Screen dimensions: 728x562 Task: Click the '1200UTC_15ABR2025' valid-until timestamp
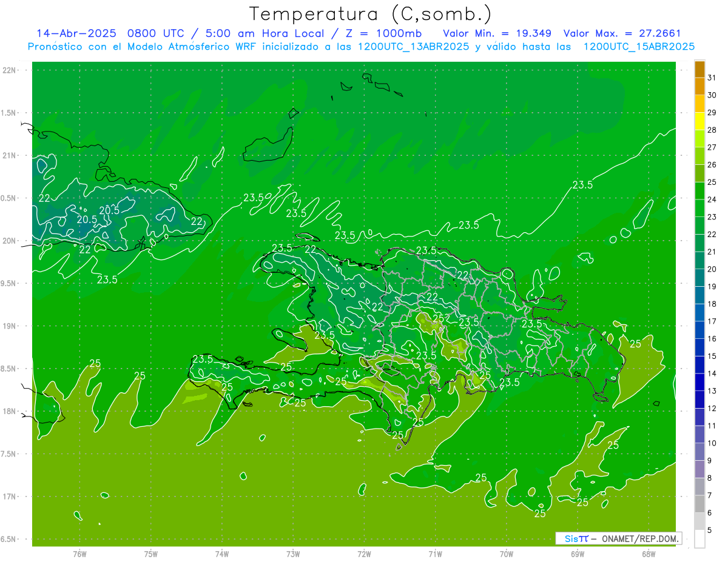[x=639, y=47]
